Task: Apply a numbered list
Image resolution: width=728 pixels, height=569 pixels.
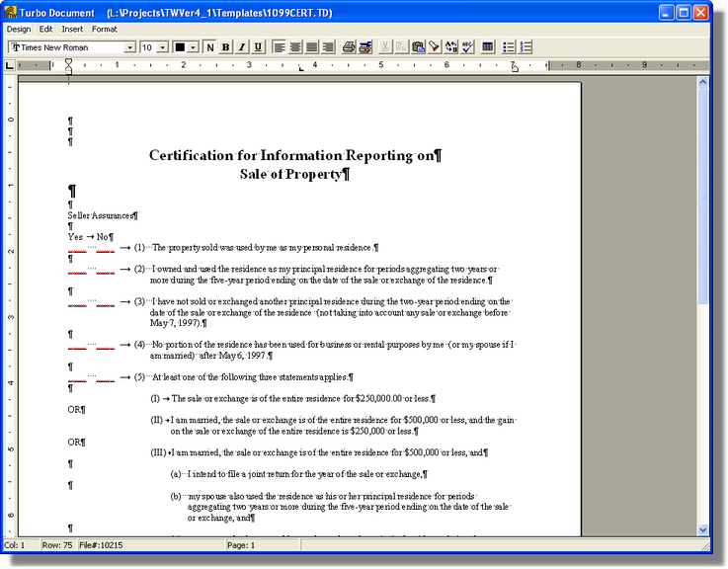Action: 526,47
